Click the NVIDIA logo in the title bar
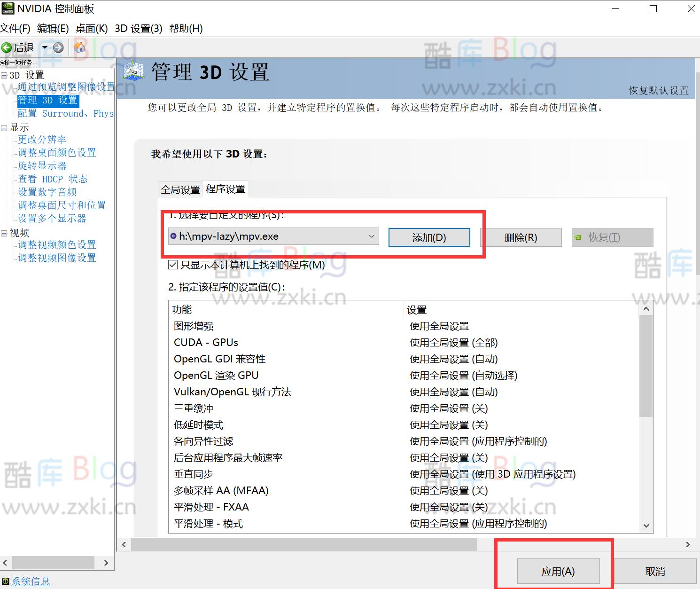Screen dimensions: 700x589 [7, 8]
